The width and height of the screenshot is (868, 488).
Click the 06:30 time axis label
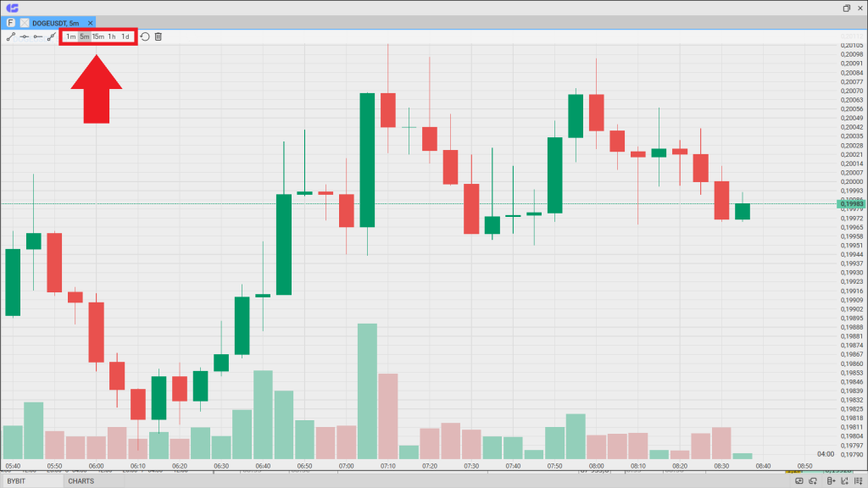pyautogui.click(x=221, y=466)
